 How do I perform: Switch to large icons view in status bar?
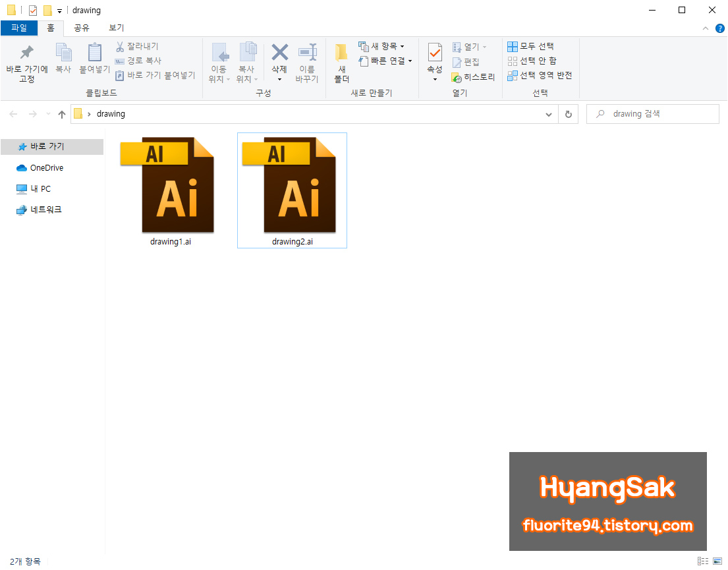(x=717, y=561)
